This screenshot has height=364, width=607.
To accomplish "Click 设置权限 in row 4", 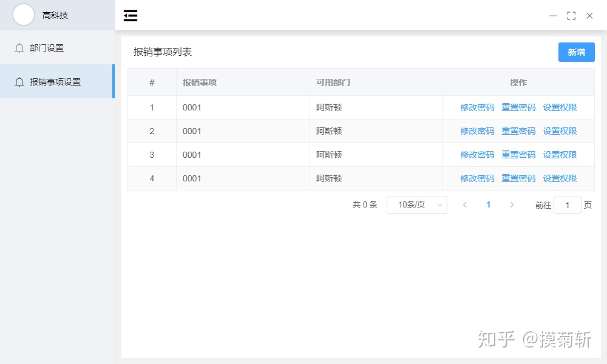I will coord(560,178).
